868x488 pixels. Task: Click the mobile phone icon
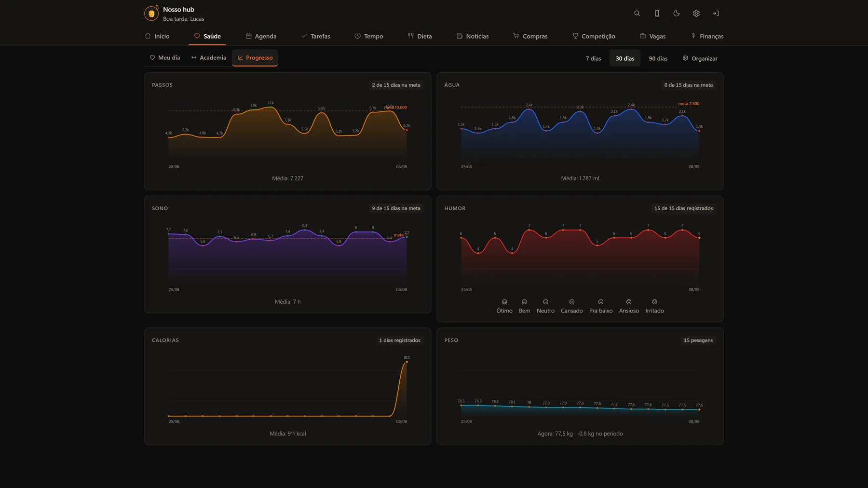point(657,14)
